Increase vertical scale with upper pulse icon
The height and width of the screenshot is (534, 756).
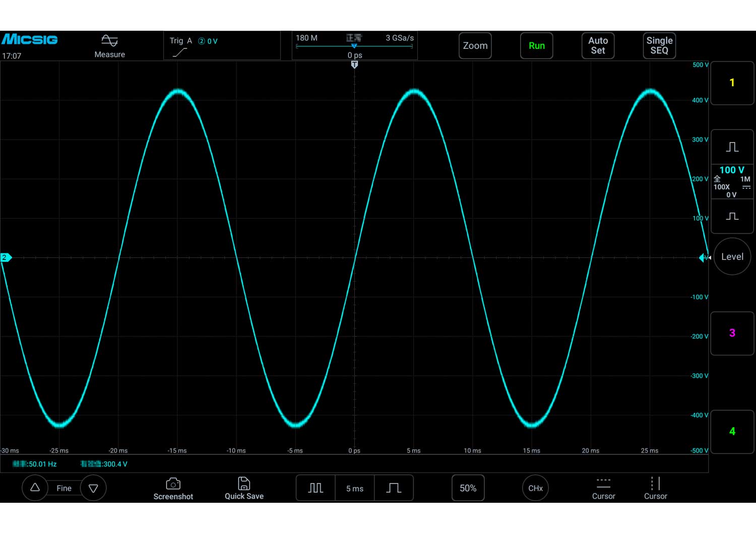point(732,147)
